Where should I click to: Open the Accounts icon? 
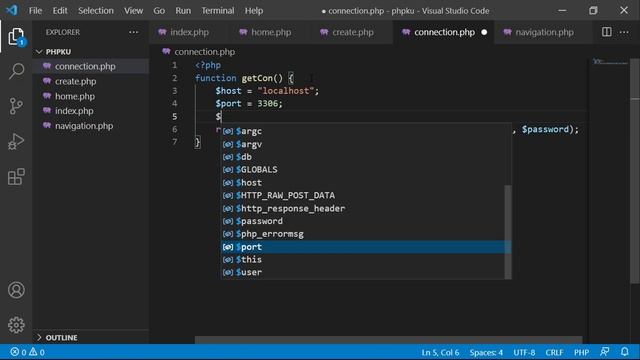pyautogui.click(x=16, y=290)
